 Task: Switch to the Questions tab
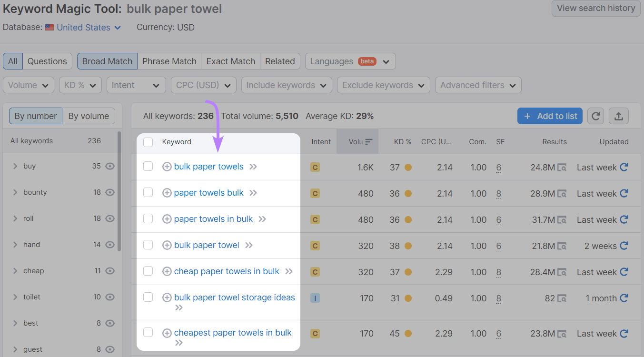click(47, 61)
